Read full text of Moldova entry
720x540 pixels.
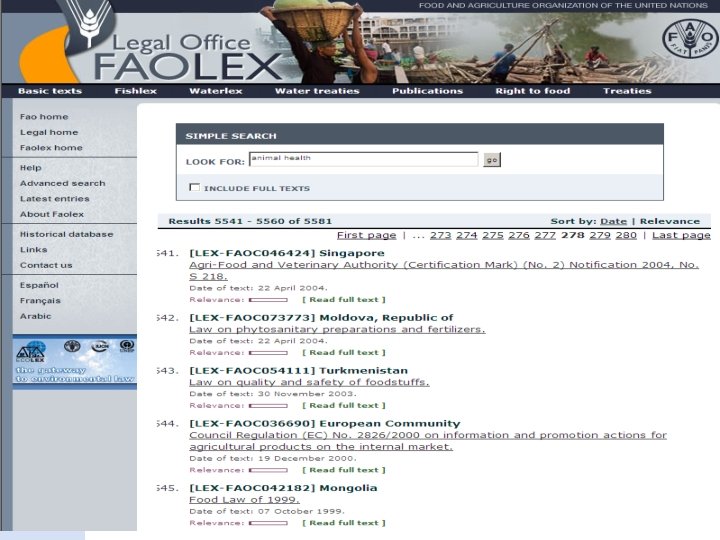(344, 353)
